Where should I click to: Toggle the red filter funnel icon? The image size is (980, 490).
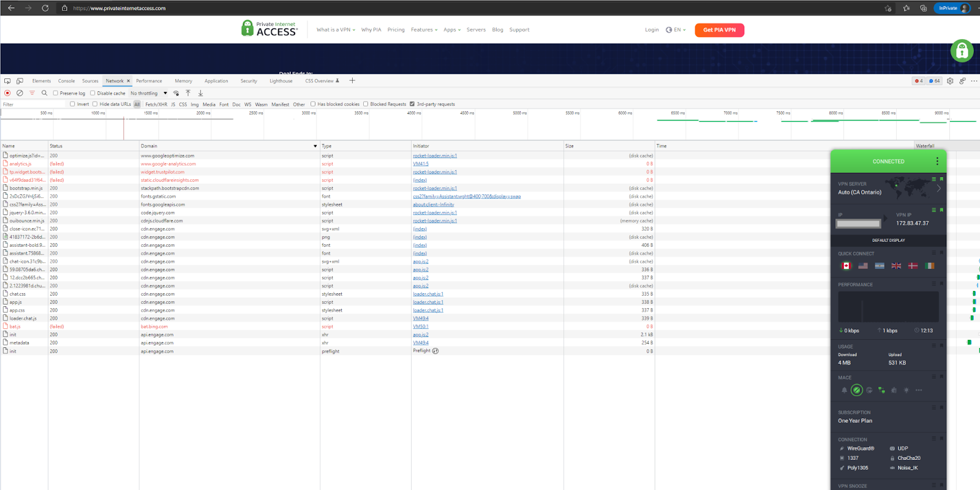[32, 93]
